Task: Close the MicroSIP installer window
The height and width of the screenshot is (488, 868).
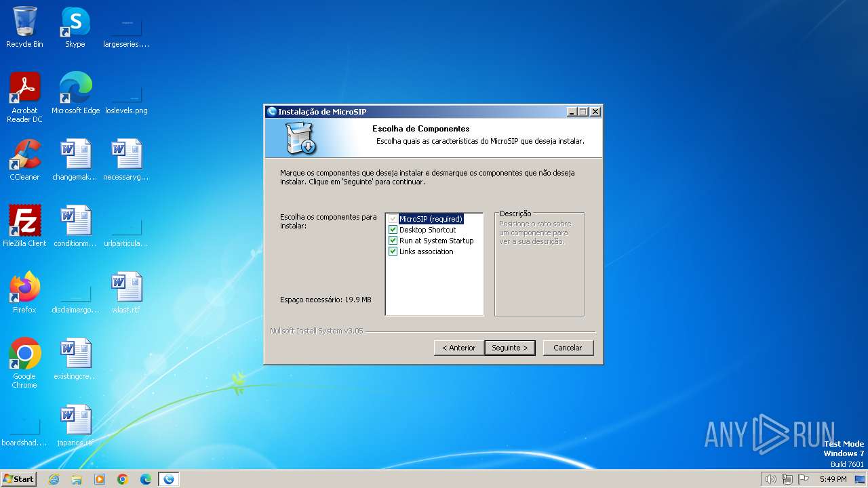Action: click(595, 112)
